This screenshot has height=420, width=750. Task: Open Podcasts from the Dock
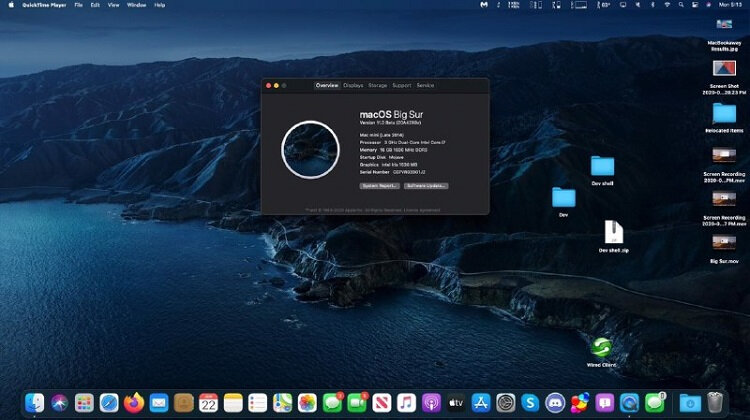431,403
